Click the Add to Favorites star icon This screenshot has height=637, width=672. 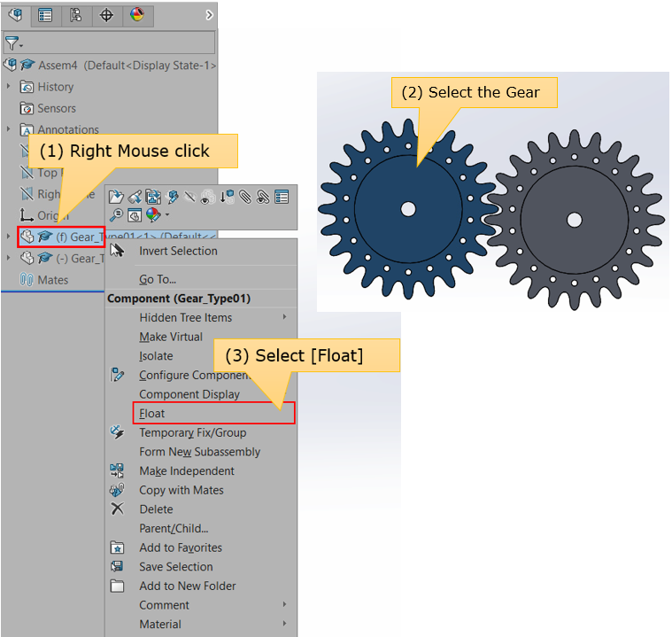pyautogui.click(x=117, y=548)
